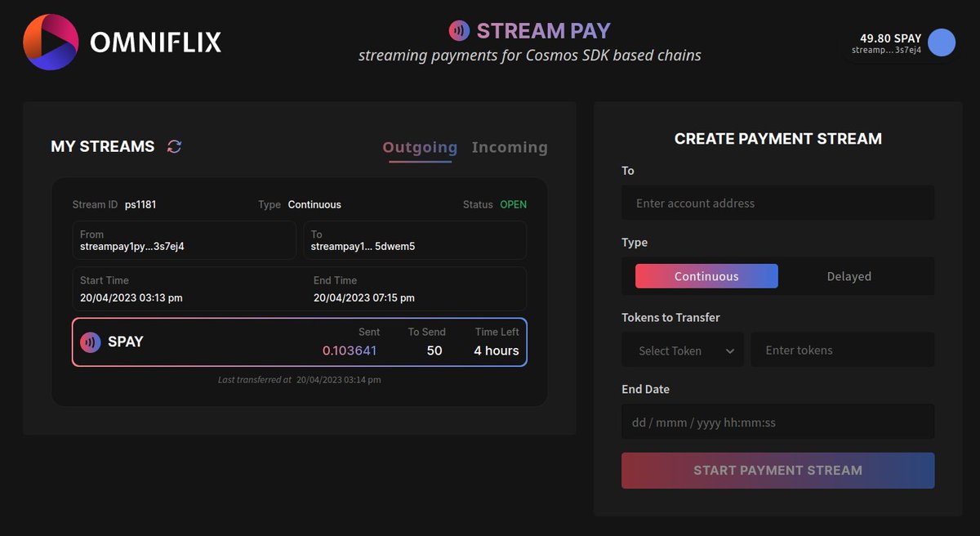Open the Select Token dropdown
The image size is (980, 536).
pos(683,350)
